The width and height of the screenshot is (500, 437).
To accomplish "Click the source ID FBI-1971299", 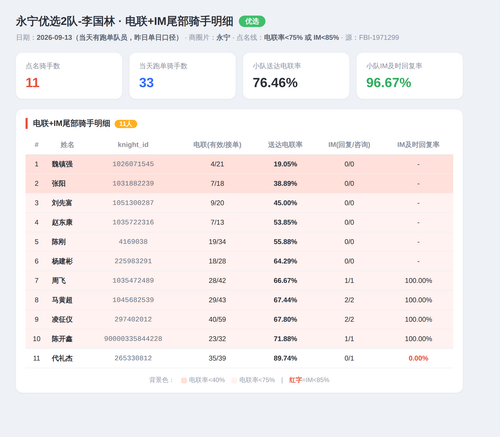I will click(379, 37).
